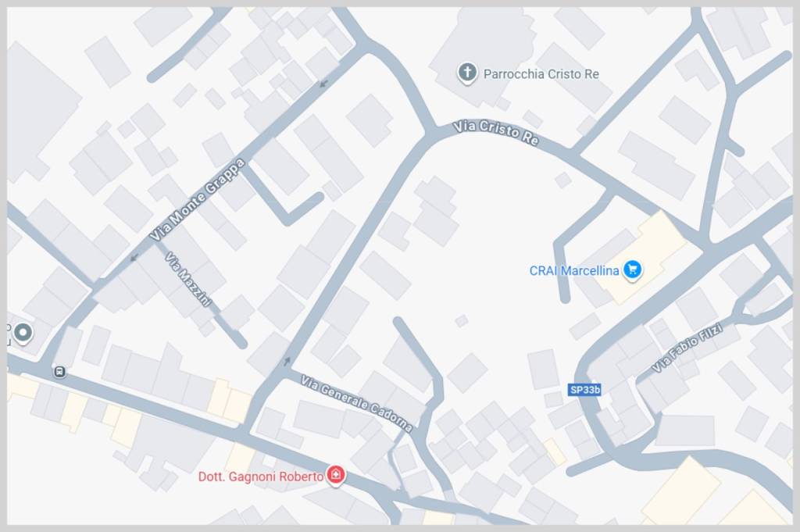Open the Parrocchia Cristo Re place label

pos(541,74)
